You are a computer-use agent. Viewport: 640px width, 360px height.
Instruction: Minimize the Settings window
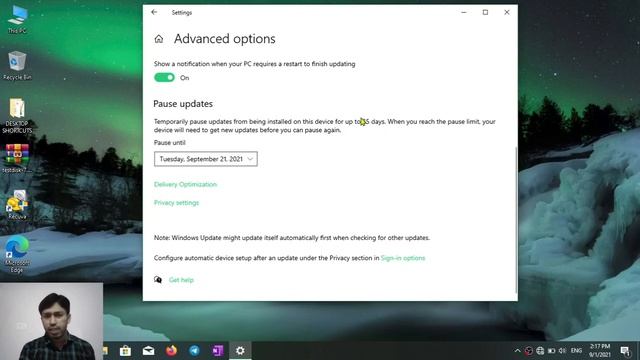pyautogui.click(x=464, y=12)
